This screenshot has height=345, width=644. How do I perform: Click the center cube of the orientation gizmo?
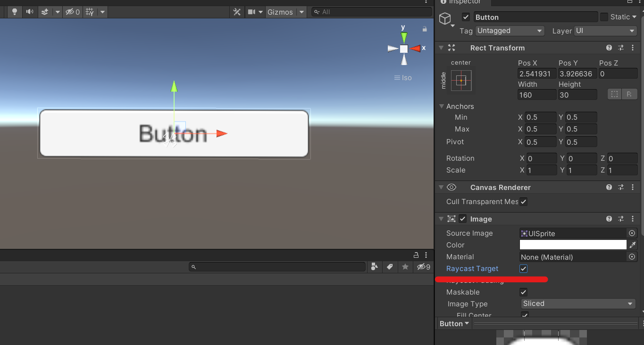(404, 49)
